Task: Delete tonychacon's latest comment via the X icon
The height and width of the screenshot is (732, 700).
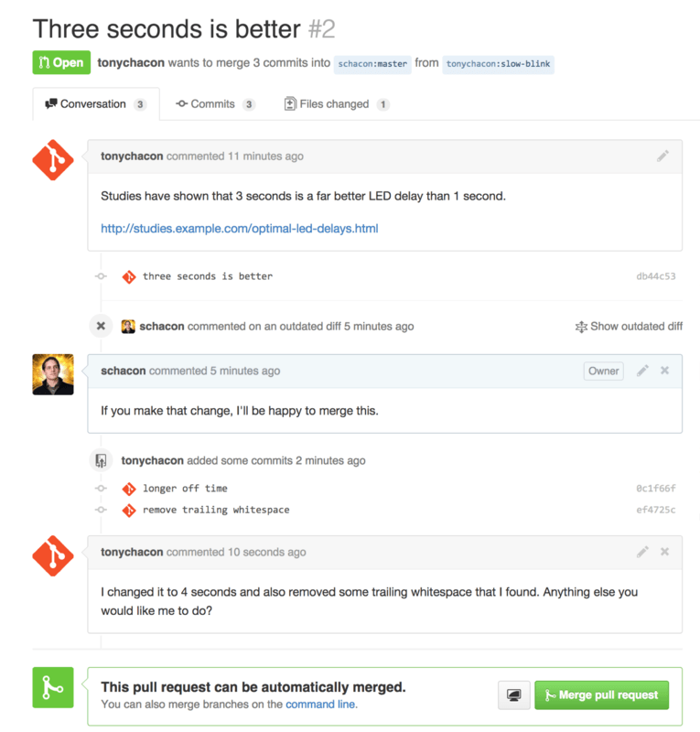Action: pos(664,552)
